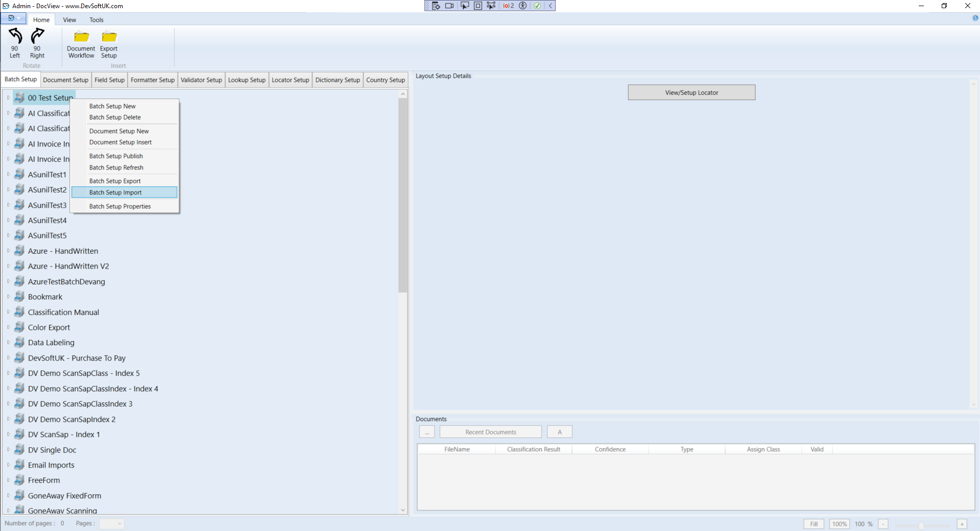Click the batch icon beside ASunilTest4
This screenshot has height=531, width=980.
pyautogui.click(x=19, y=220)
